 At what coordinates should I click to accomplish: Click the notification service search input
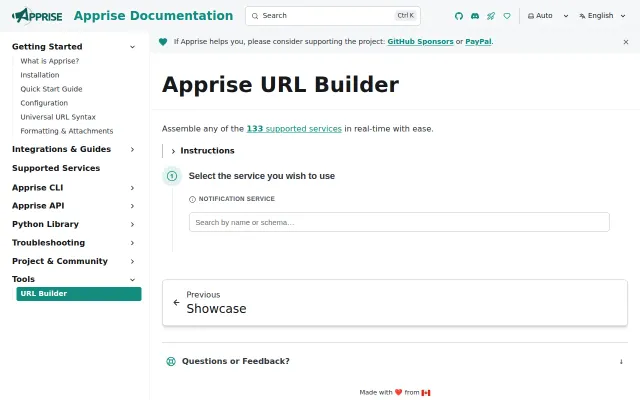coord(399,222)
